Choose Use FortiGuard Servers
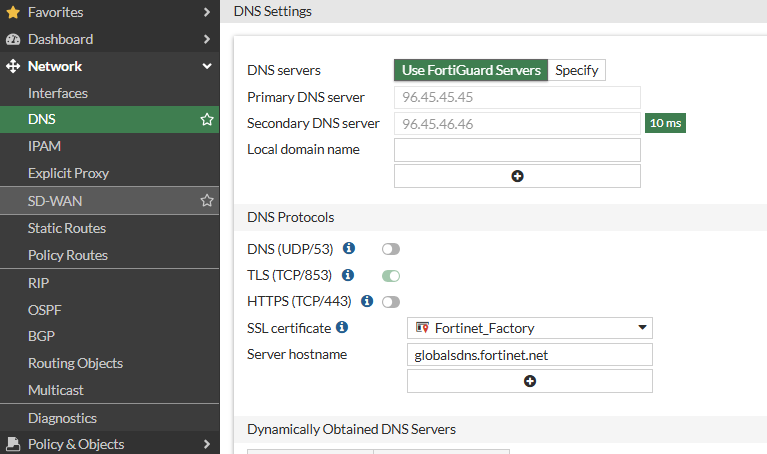 471,70
